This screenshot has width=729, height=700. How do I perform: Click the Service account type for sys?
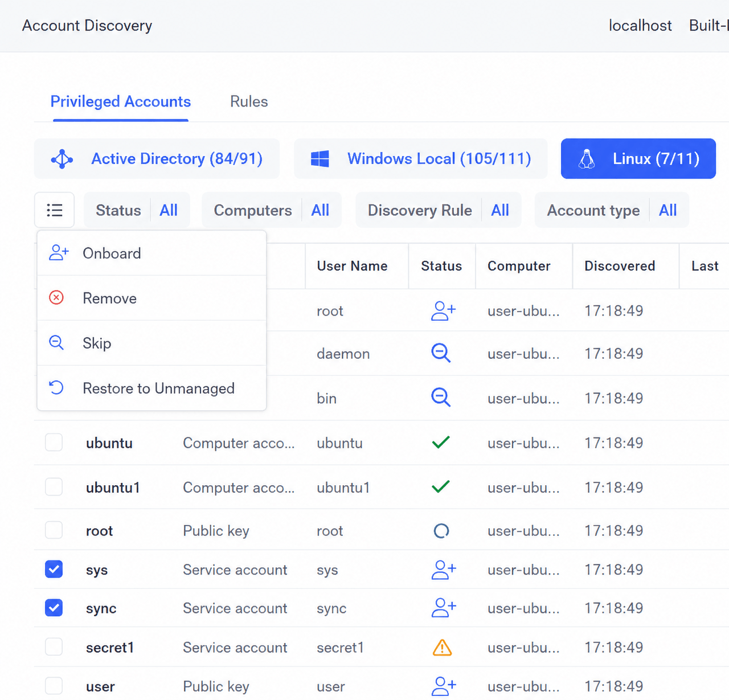235,570
